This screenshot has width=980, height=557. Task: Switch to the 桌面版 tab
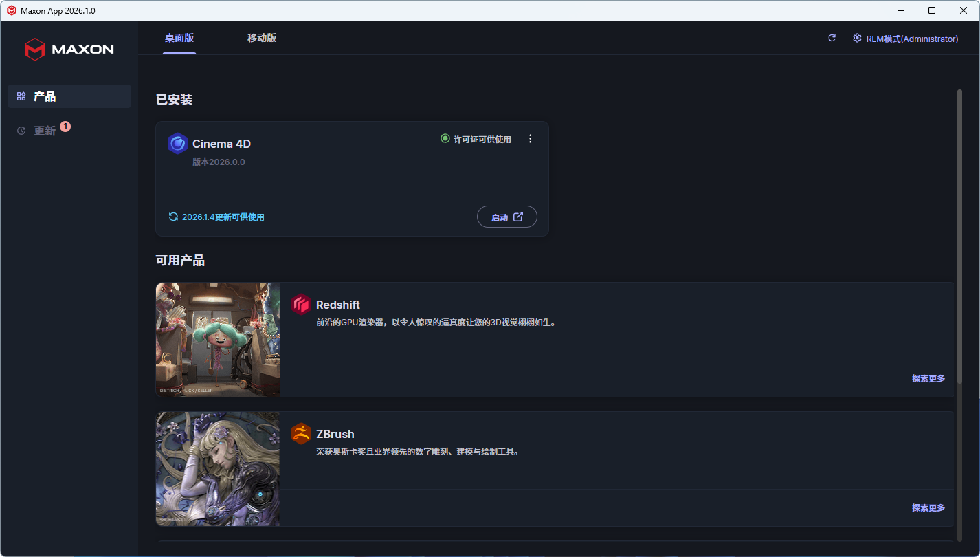179,38
